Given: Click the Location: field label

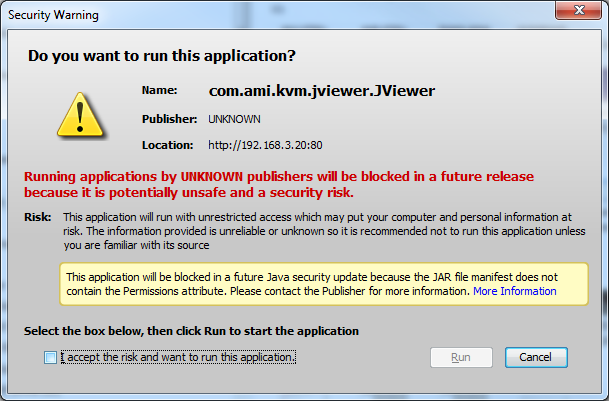Looking at the screenshot, I should coord(167,145).
